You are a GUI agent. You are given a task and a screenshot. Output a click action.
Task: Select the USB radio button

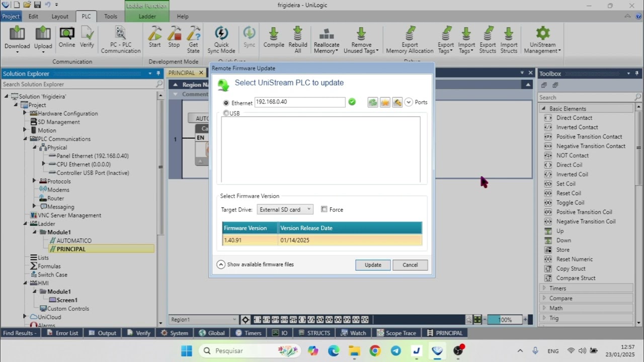tap(226, 113)
